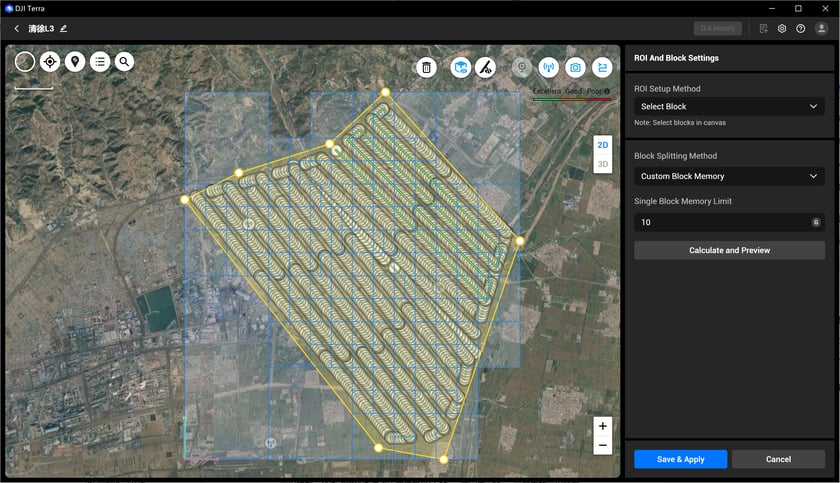840x483 pixels.
Task: Open the ROI Setup Method dropdown
Action: pos(729,106)
